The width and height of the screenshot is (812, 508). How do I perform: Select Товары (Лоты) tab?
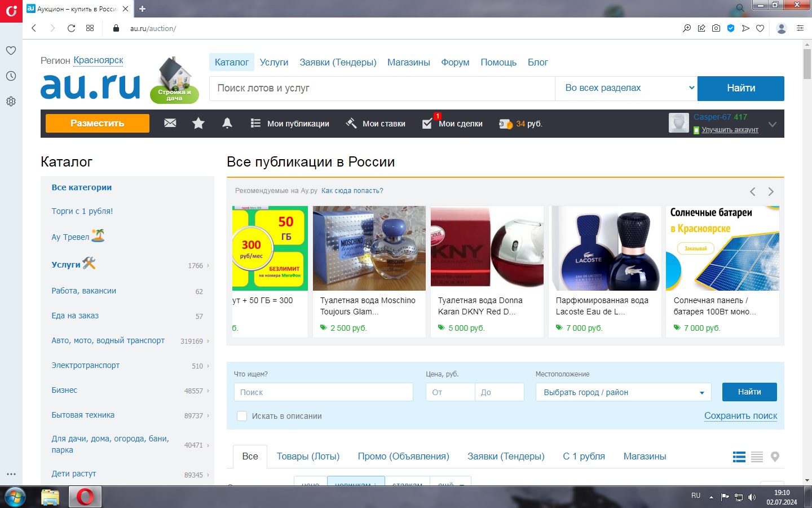[308, 456]
